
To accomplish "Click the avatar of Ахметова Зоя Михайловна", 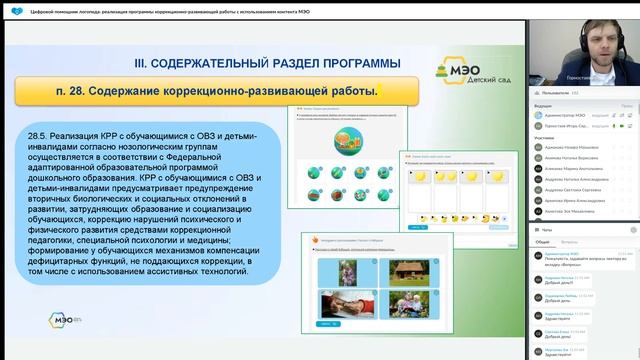I will click(538, 211).
